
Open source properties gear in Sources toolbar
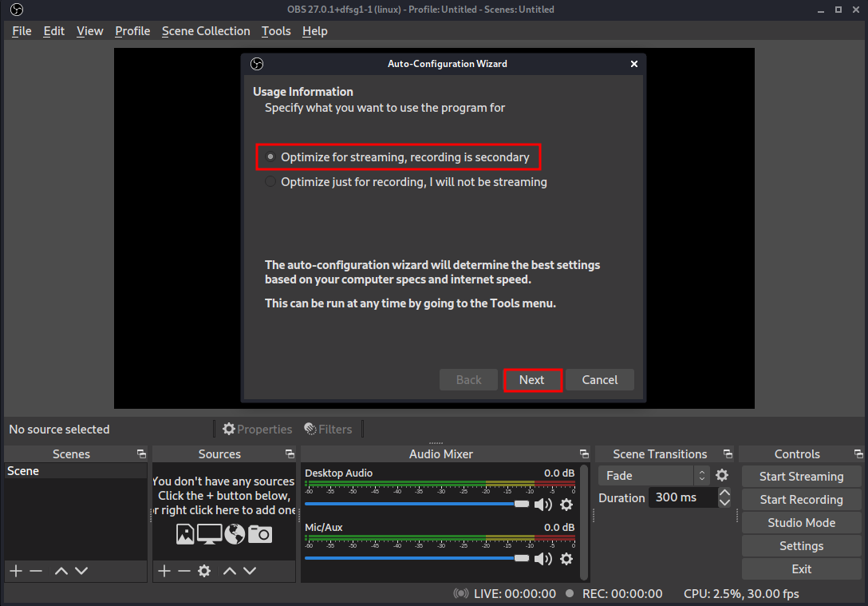coord(204,571)
